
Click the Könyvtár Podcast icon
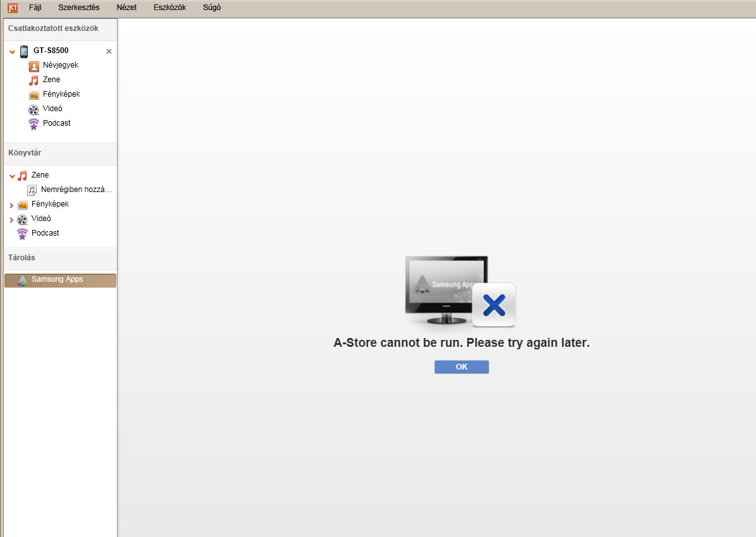[x=22, y=234]
